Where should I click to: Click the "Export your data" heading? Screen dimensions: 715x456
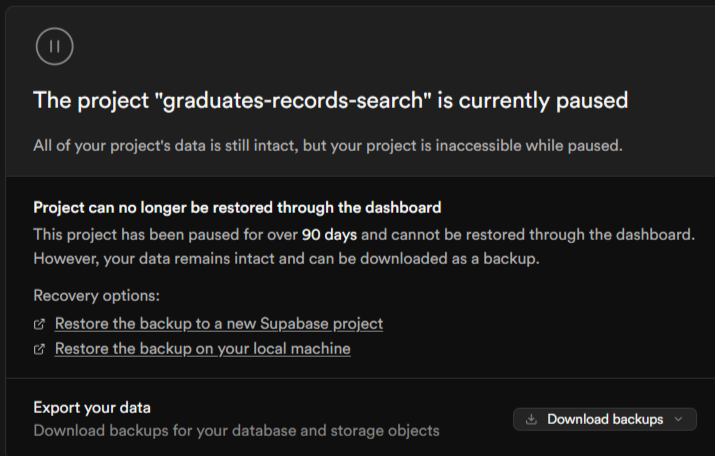pos(92,407)
